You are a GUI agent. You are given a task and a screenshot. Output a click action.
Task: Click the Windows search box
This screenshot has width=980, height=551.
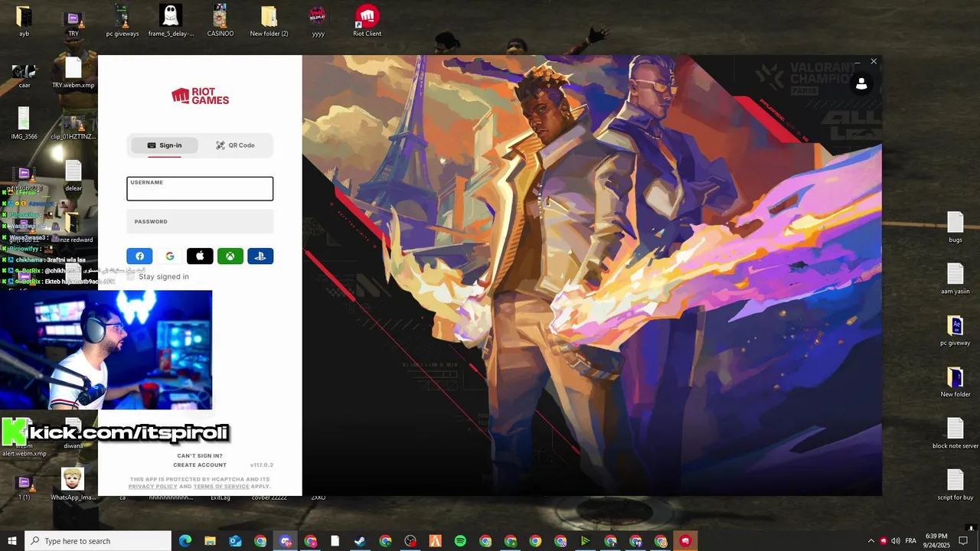coord(98,541)
